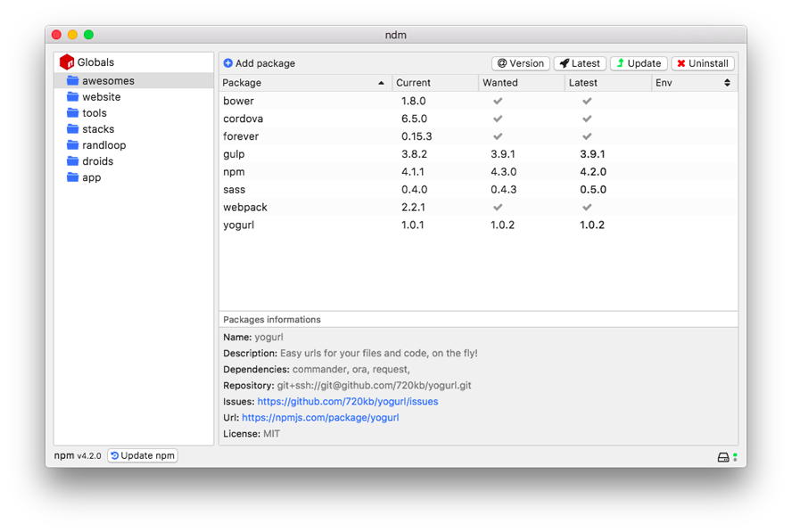Click the blue plus Add package icon

[x=227, y=63]
